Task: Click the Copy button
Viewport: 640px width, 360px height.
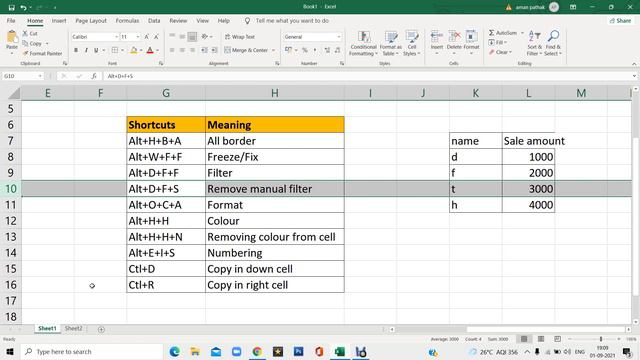Action: pos(32,43)
